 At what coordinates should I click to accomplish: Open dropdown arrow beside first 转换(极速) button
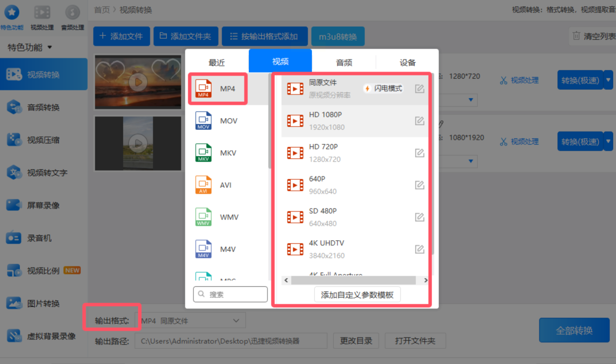click(x=608, y=80)
